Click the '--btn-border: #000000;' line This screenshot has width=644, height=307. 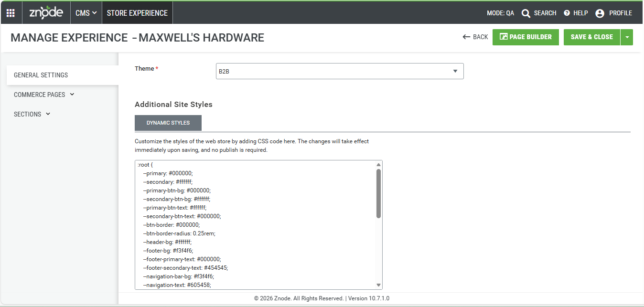[172, 225]
